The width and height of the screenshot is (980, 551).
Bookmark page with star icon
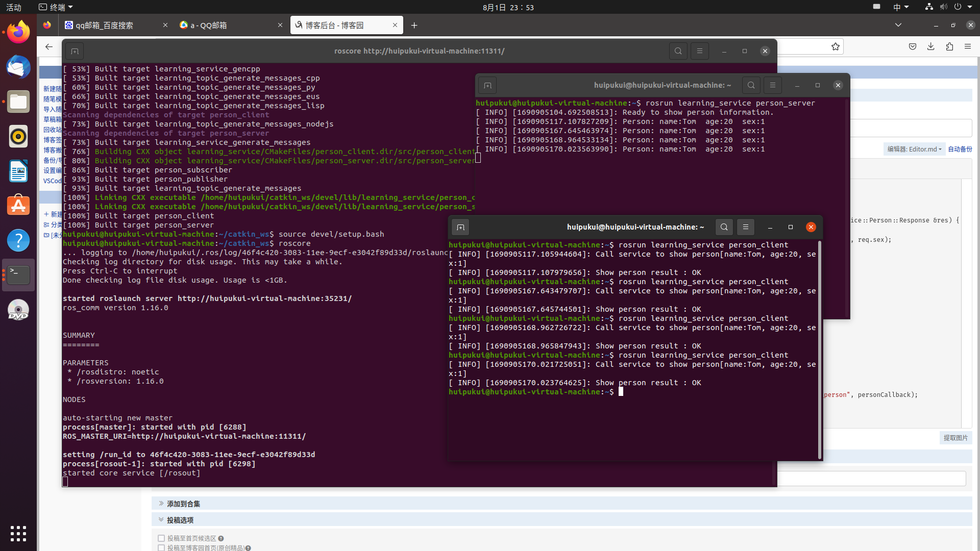pos(836,46)
